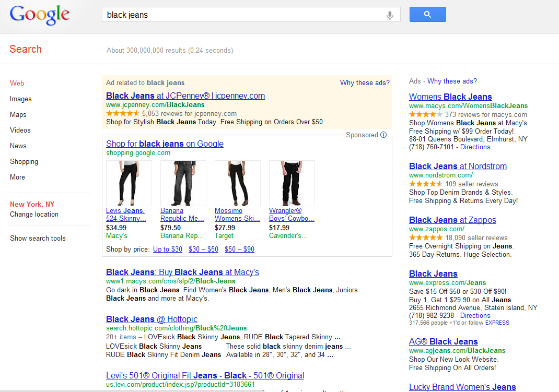Image resolution: width=559 pixels, height=392 pixels.
Task: Open Black Jeans at Nordstrom ad
Action: 458,167
